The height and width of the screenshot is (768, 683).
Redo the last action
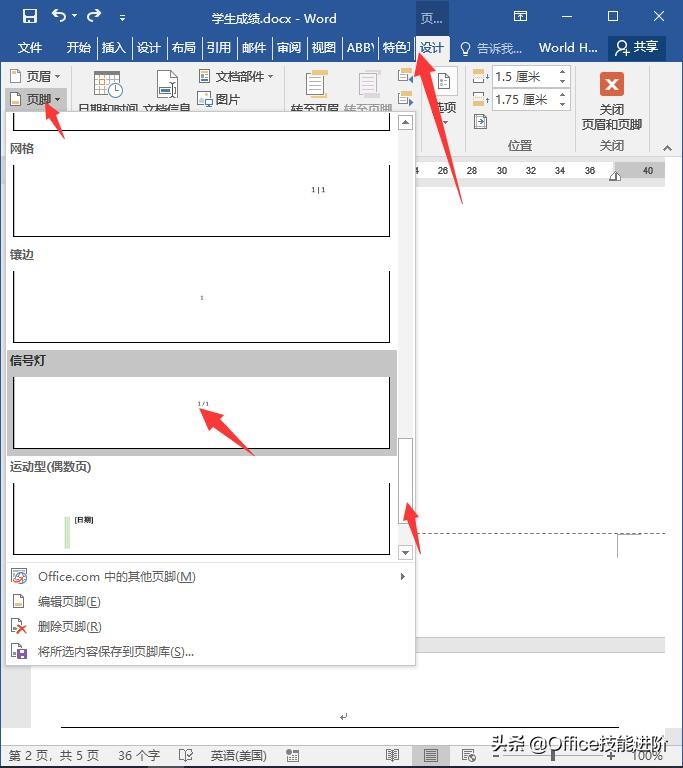point(94,16)
